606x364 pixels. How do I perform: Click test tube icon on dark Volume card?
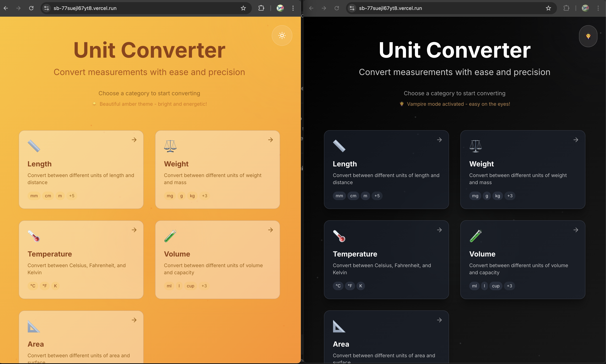coord(475,236)
